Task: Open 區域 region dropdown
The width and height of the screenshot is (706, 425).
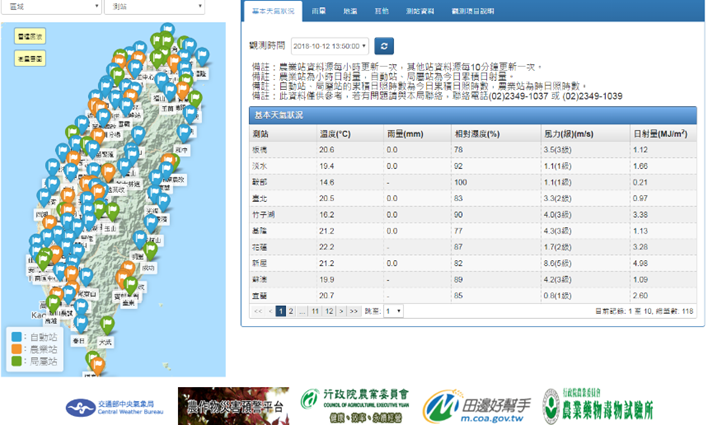Action: coord(51,7)
